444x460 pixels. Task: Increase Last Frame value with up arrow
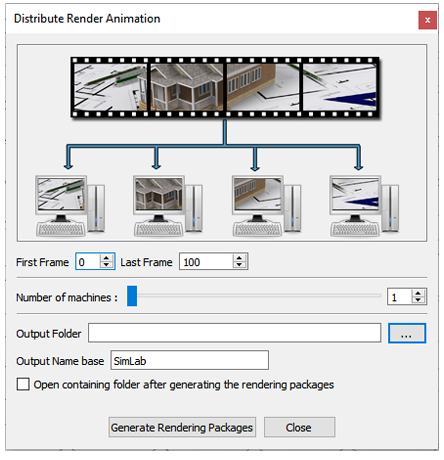click(x=239, y=258)
